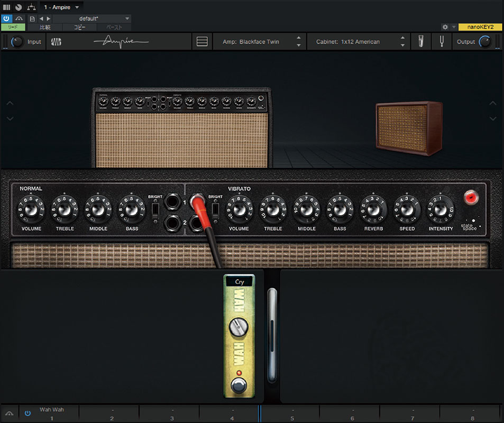Click the green リード automation mode button
This screenshot has height=423, width=504.
pos(13,27)
